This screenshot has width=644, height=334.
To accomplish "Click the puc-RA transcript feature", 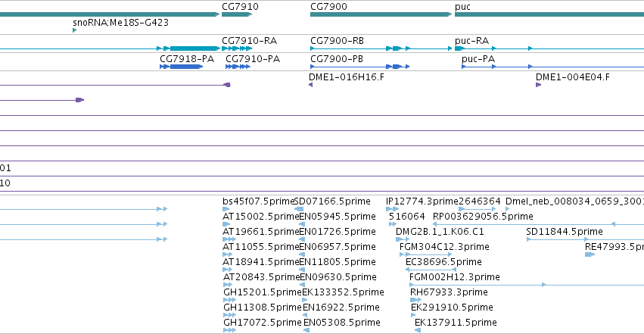I will click(x=549, y=48).
